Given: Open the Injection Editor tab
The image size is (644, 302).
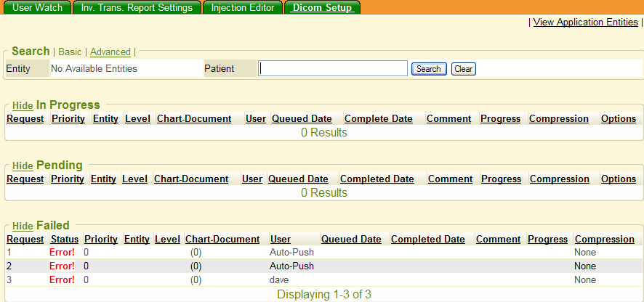Looking at the screenshot, I should tap(242, 7).
